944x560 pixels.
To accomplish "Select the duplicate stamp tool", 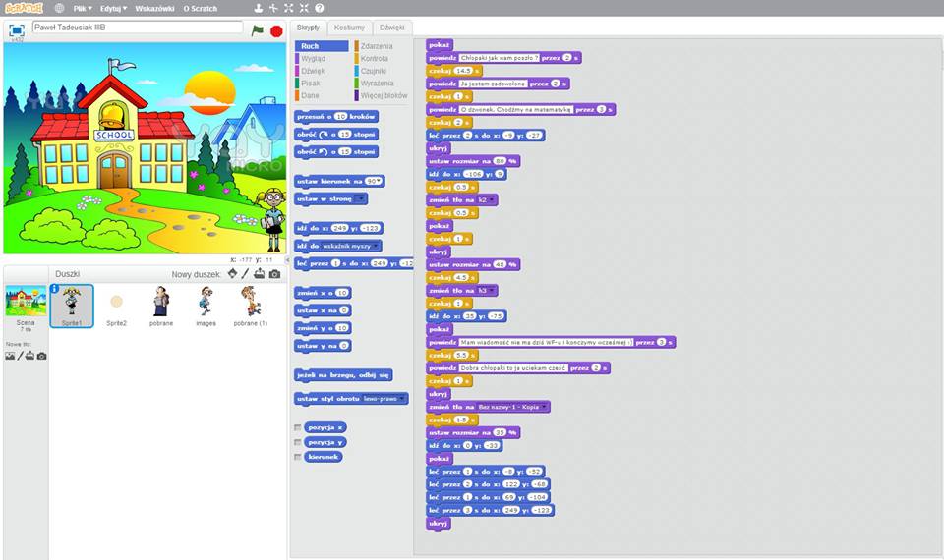I will pyautogui.click(x=259, y=8).
